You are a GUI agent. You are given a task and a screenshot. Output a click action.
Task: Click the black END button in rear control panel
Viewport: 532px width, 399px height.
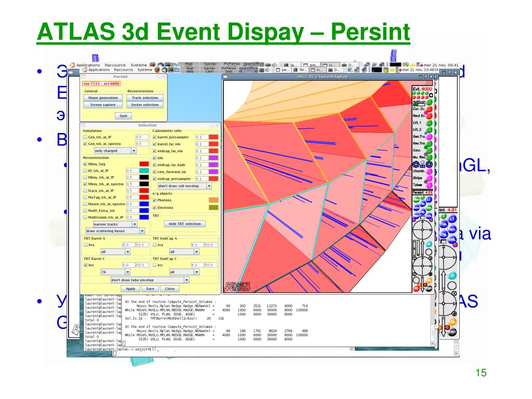pos(452,332)
